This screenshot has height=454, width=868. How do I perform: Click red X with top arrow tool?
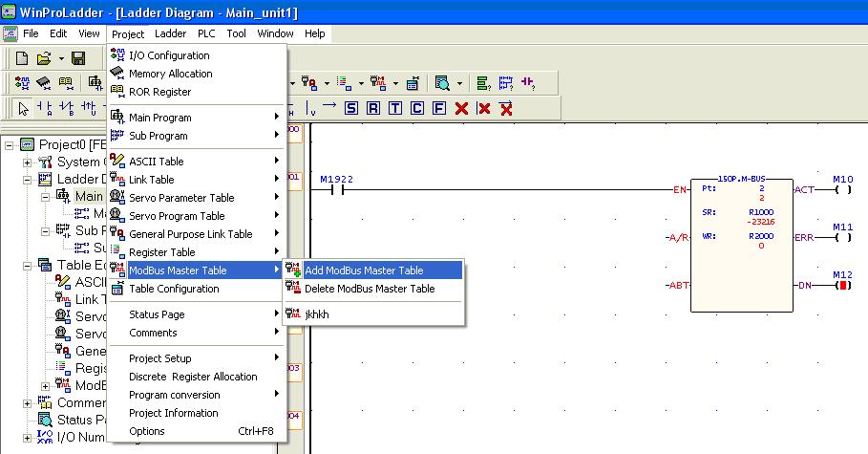[505, 108]
